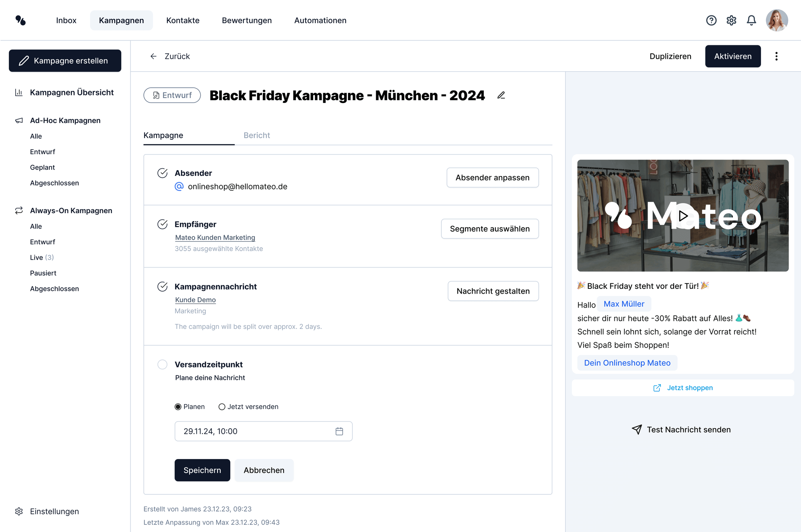Screen dimensions: 801x532
Task: Open the calendar date picker icon
Action: (339, 431)
